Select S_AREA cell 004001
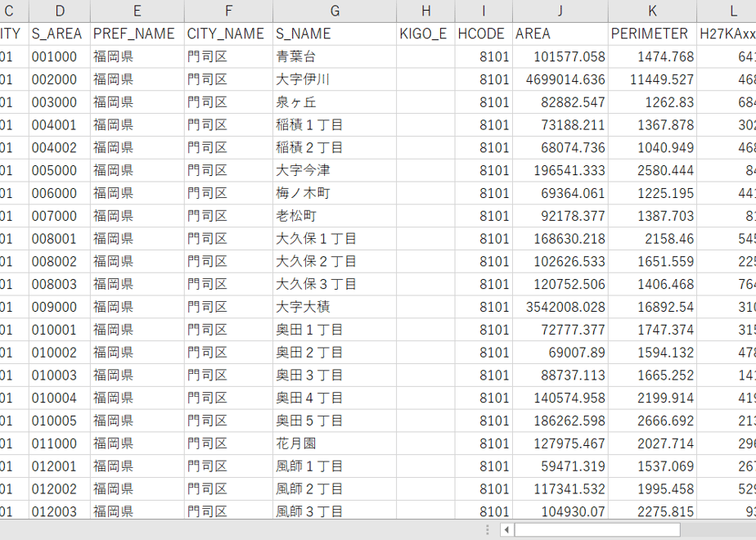This screenshot has width=756, height=540. pyautogui.click(x=60, y=125)
